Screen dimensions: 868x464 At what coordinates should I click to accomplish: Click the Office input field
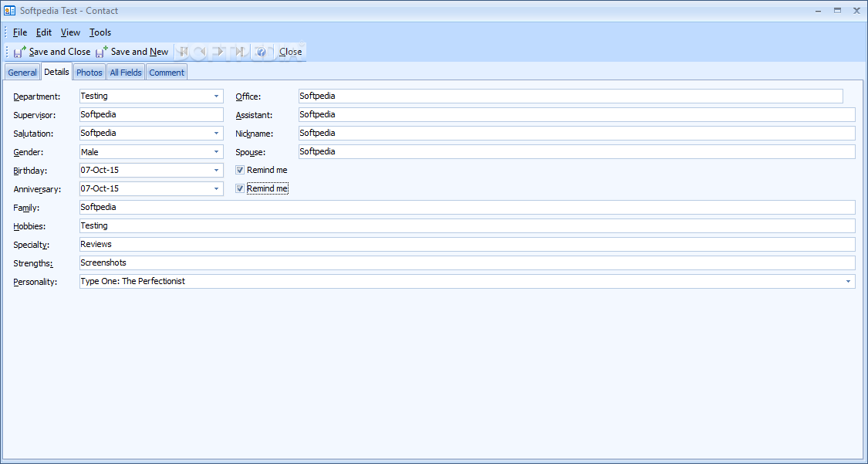(571, 97)
